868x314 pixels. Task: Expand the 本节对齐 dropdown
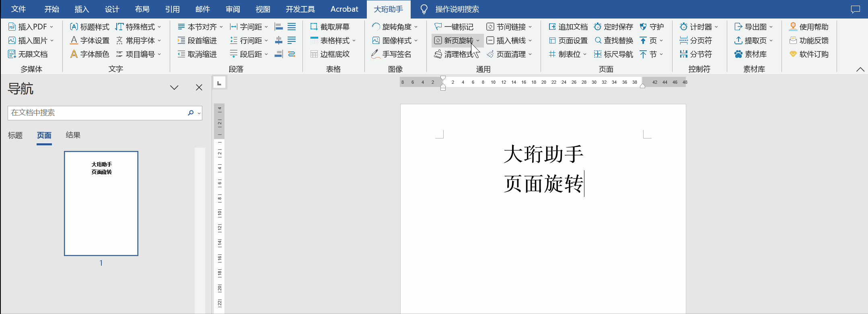[221, 27]
